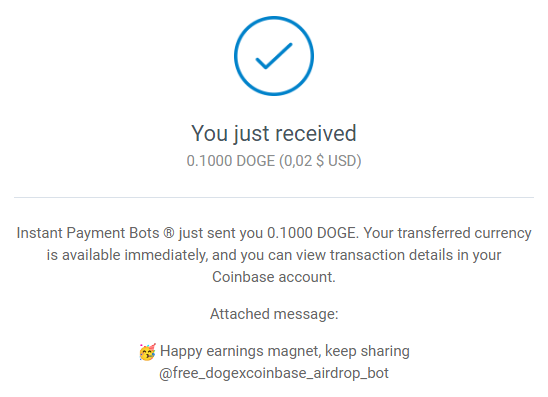Screen dimensions: 548x397
Task: Click the "Attached message:" label
Action: (274, 314)
